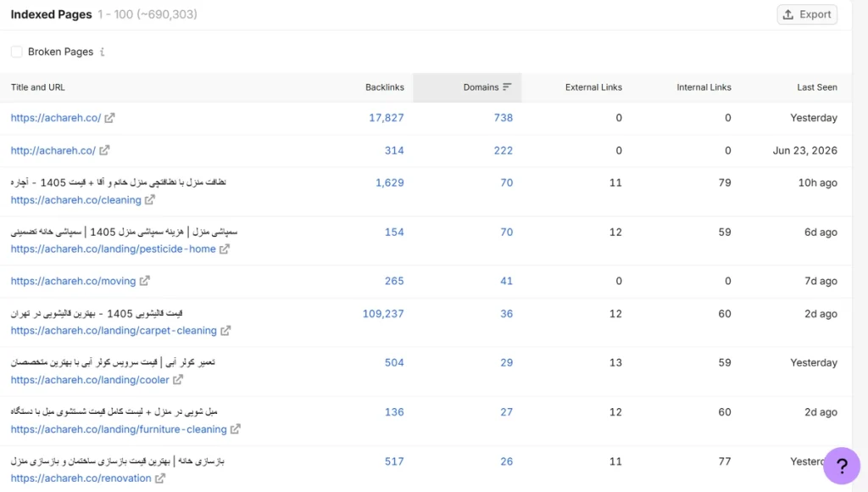Viewport: 868px width, 492px height.
Task: Open external link icon beside https://achareh.co/
Action: pyautogui.click(x=109, y=117)
